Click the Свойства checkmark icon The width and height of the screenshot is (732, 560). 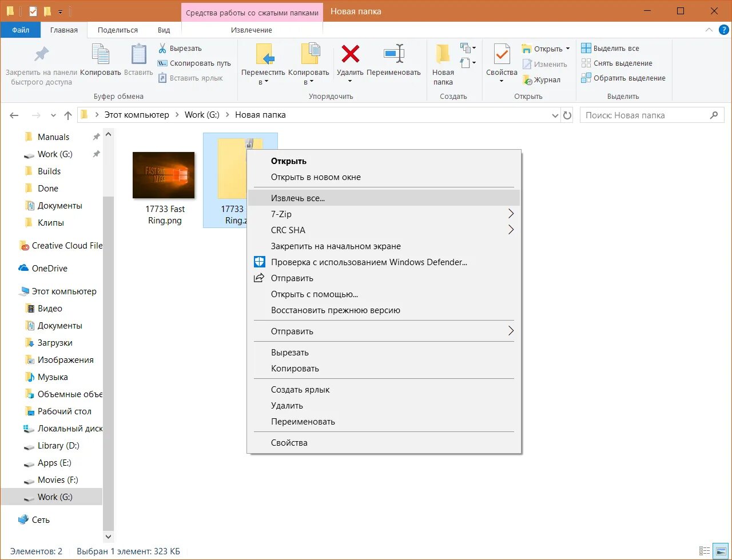(502, 54)
